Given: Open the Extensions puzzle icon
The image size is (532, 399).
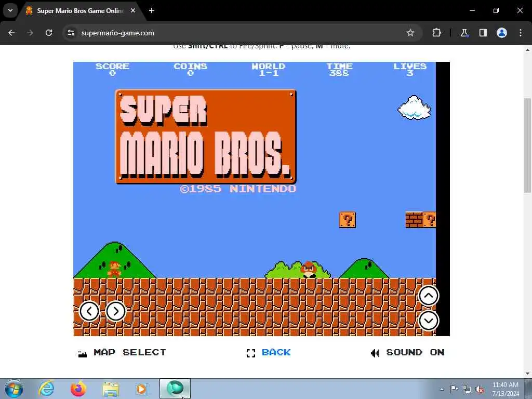Looking at the screenshot, I should click(436, 33).
